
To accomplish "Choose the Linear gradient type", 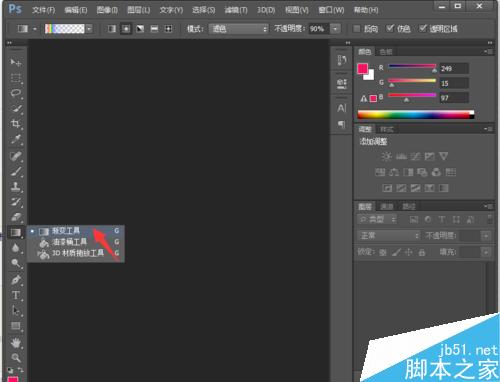I will point(112,29).
